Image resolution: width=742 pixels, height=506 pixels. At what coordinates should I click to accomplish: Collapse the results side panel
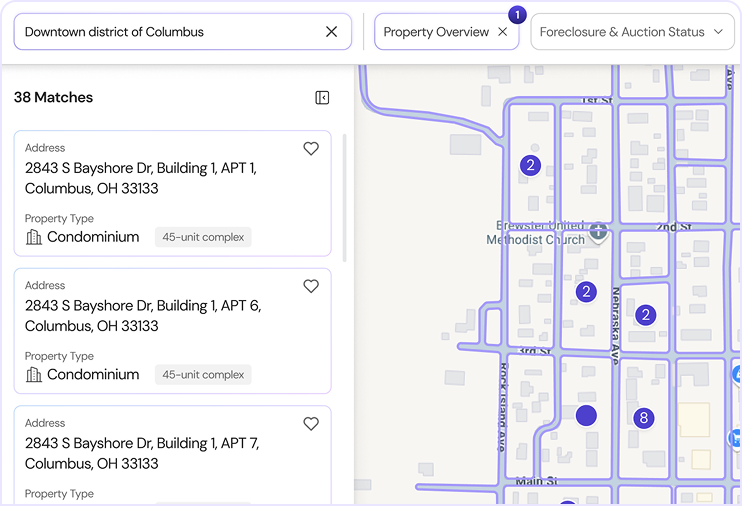coord(322,98)
